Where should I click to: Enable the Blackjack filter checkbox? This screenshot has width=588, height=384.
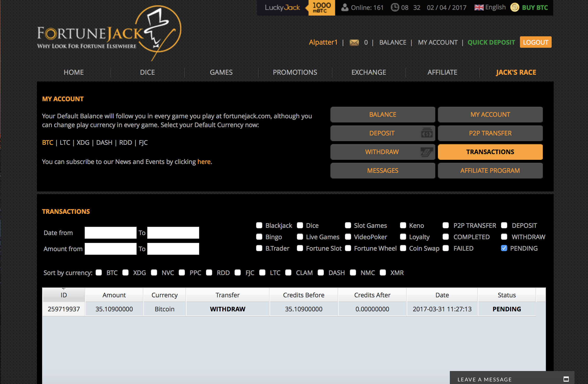tap(259, 225)
